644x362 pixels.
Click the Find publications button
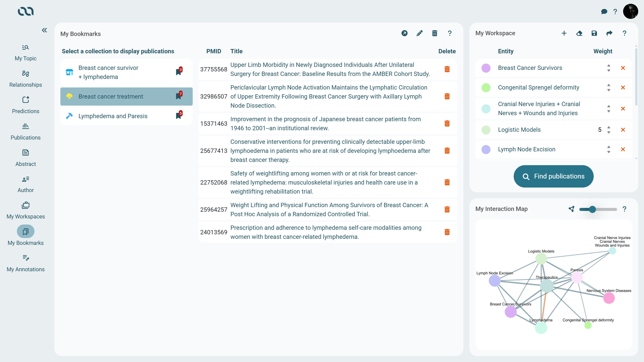coord(553,176)
